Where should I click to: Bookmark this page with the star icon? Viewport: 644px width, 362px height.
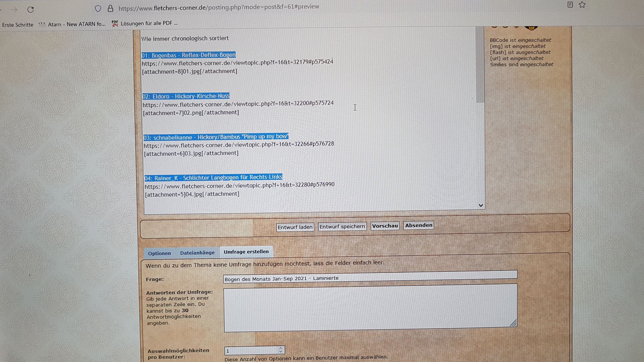[x=582, y=4]
